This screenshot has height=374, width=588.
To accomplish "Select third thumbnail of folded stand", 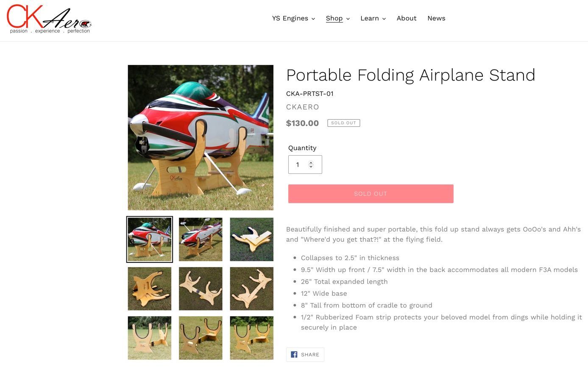I will pyautogui.click(x=251, y=240).
